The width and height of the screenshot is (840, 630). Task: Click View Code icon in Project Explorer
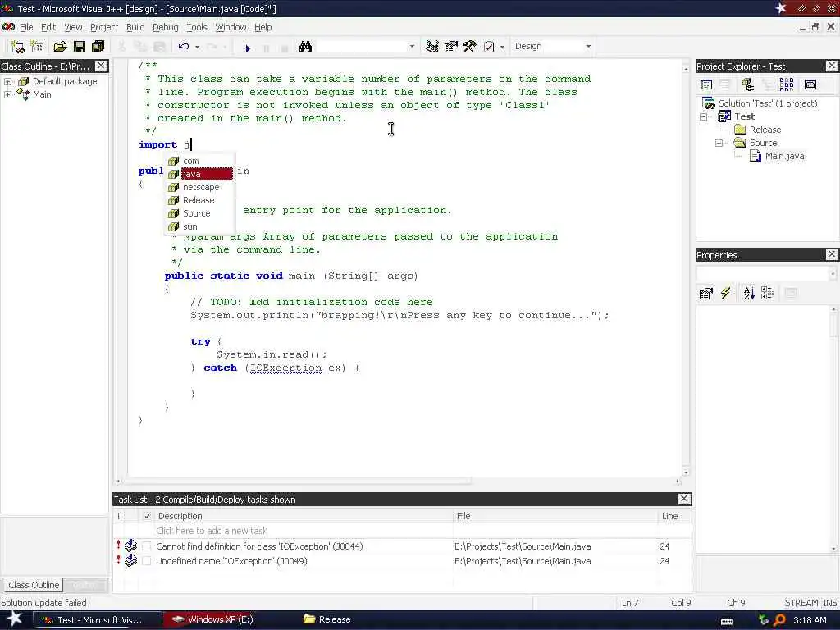[x=706, y=84]
